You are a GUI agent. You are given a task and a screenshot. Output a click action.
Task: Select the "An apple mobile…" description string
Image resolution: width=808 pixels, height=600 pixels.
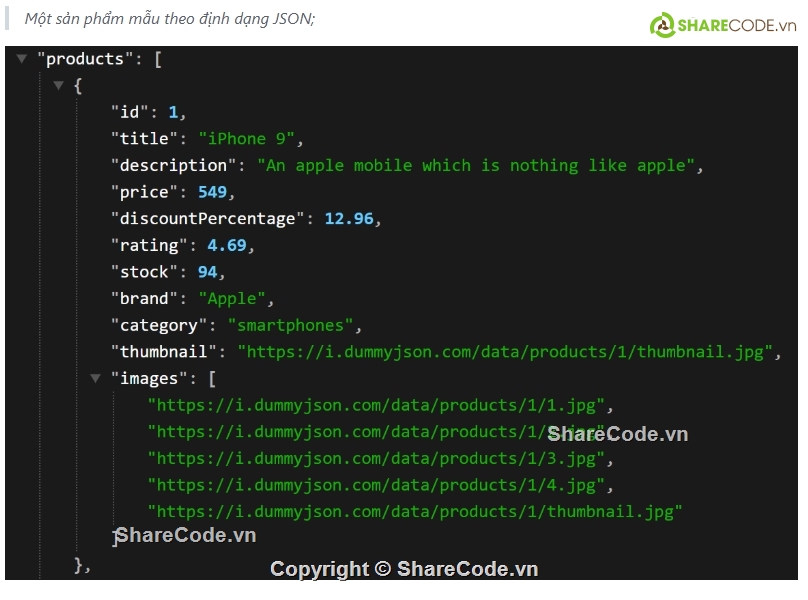(476, 165)
